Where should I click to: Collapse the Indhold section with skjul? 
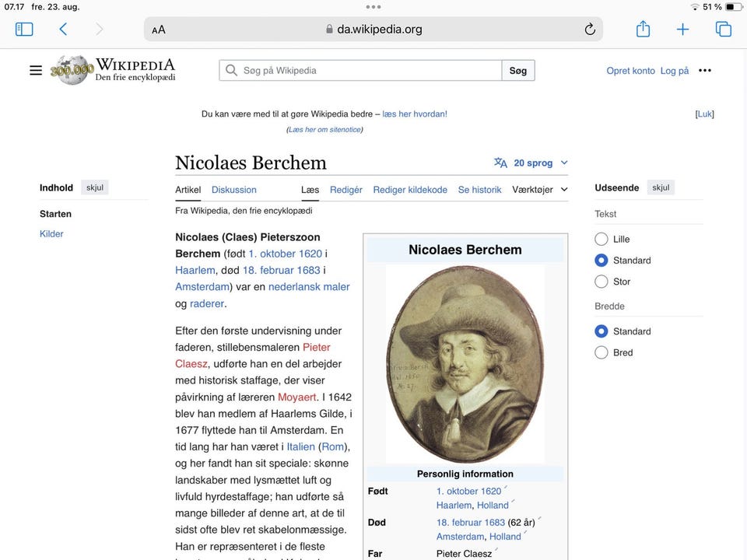coord(94,187)
